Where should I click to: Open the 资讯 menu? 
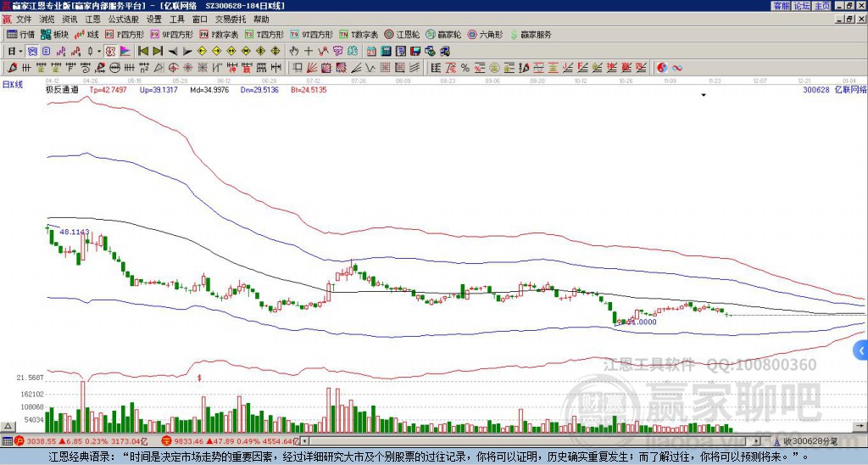coord(70,20)
